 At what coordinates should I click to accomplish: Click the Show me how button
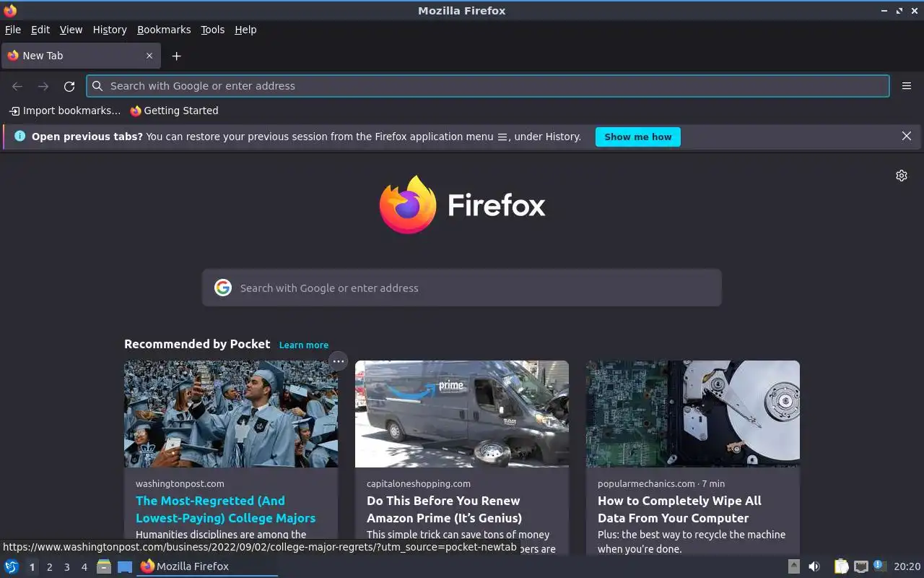(x=638, y=137)
